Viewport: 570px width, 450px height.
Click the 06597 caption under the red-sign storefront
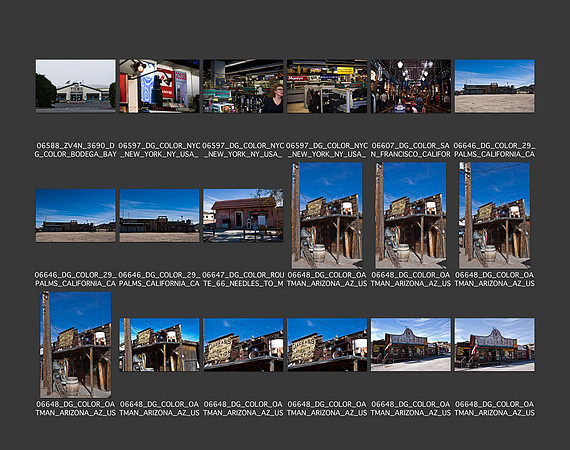click(159, 150)
